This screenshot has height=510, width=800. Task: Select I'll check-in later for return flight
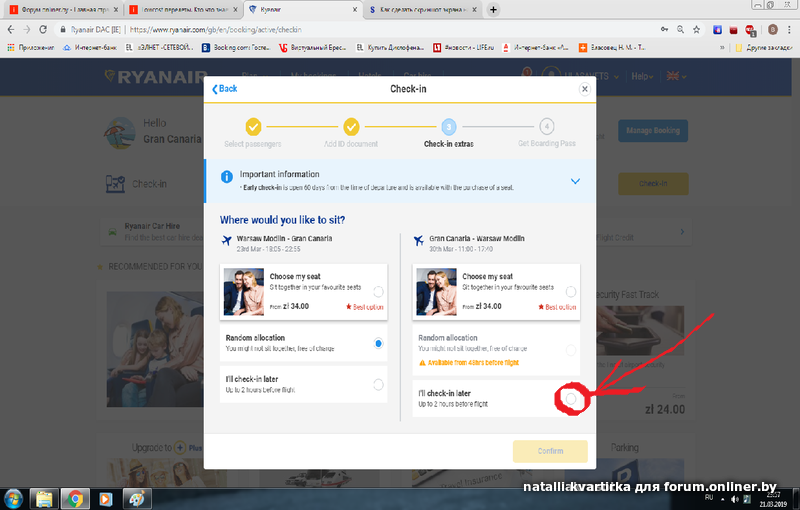[571, 399]
